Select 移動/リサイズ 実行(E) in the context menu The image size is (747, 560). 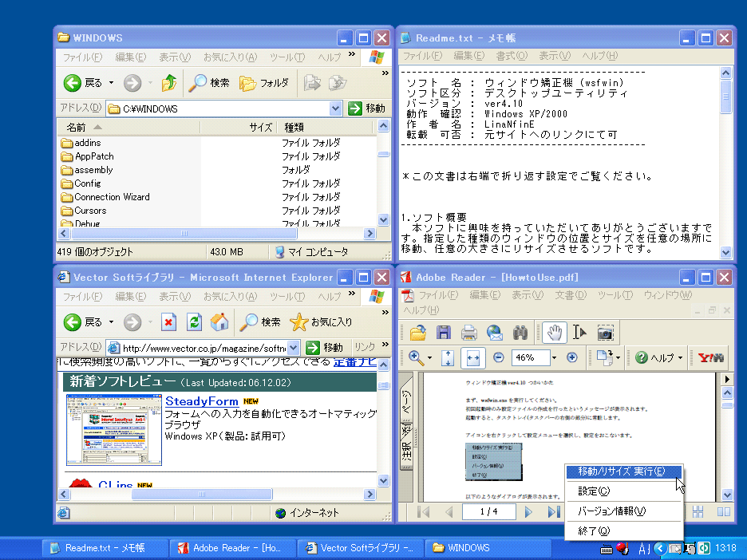624,471
